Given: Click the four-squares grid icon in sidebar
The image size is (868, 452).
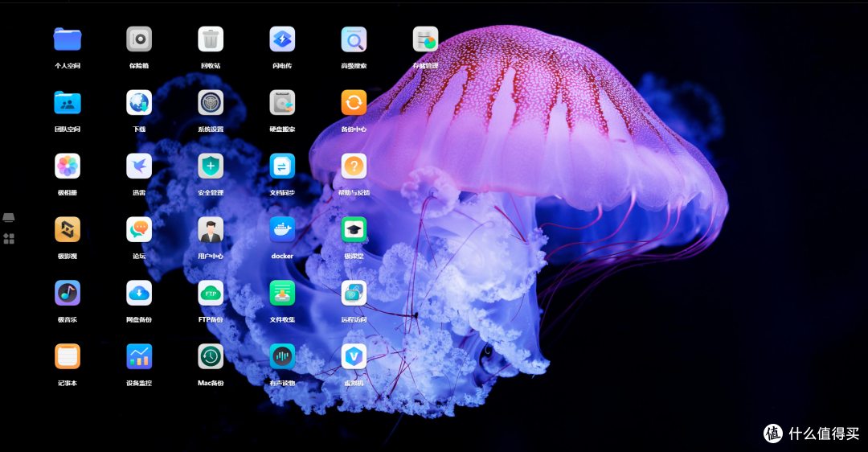Looking at the screenshot, I should click(9, 239).
